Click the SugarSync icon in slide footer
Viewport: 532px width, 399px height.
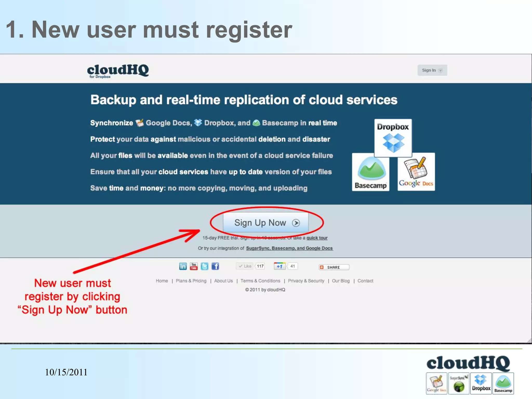pos(459,383)
